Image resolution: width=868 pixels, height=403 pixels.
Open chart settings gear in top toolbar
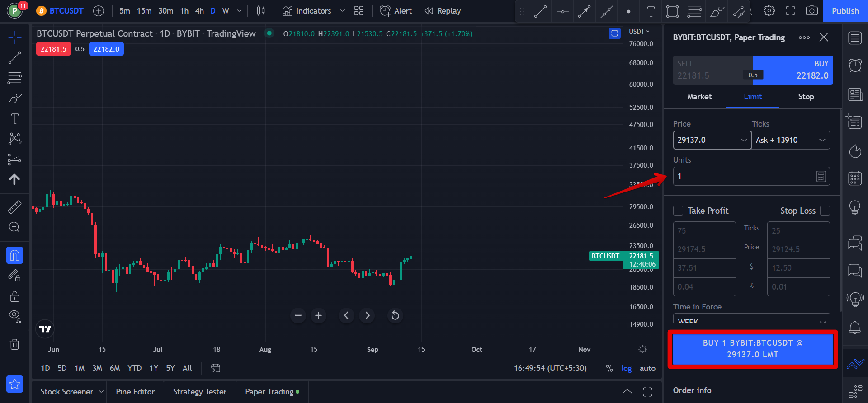click(x=769, y=11)
